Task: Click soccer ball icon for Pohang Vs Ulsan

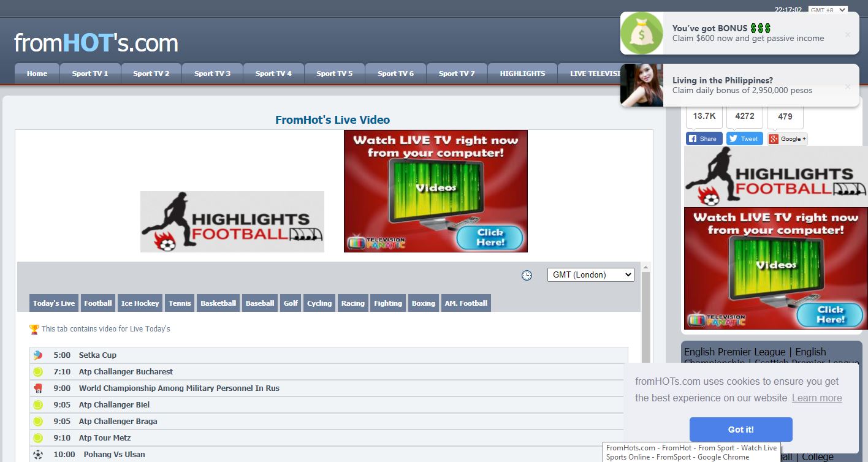Action: point(38,454)
